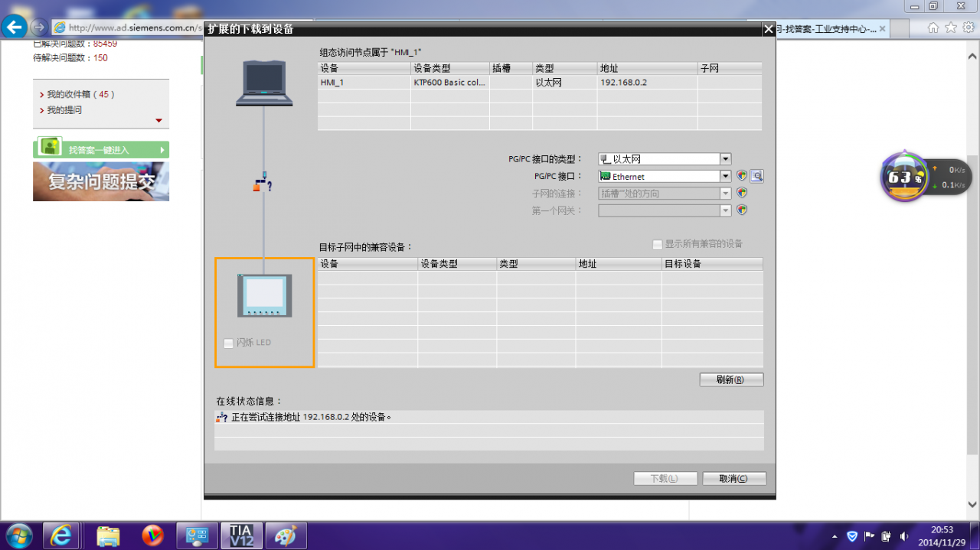This screenshot has width=980, height=550.
Task: Open the red V media player taskbar icon
Action: [153, 535]
